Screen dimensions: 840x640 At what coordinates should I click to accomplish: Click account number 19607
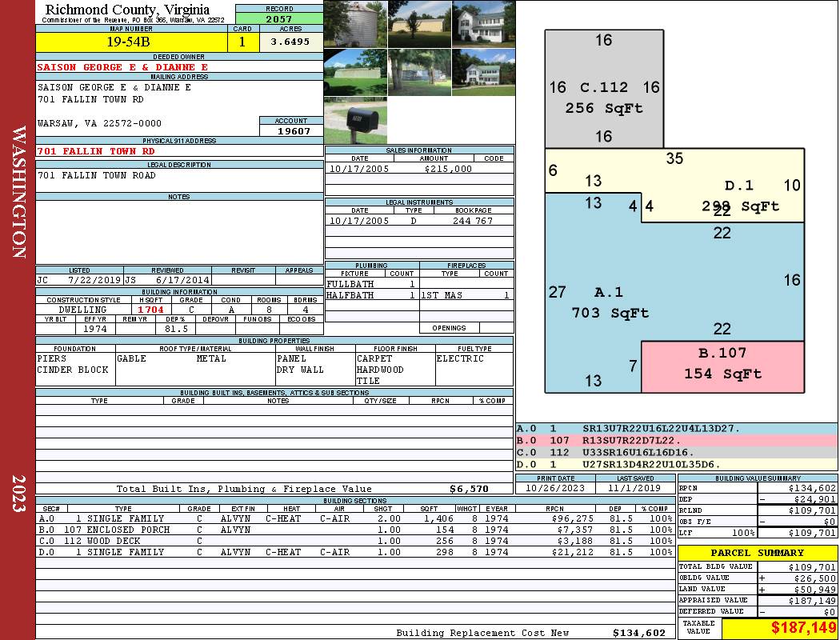[293, 130]
